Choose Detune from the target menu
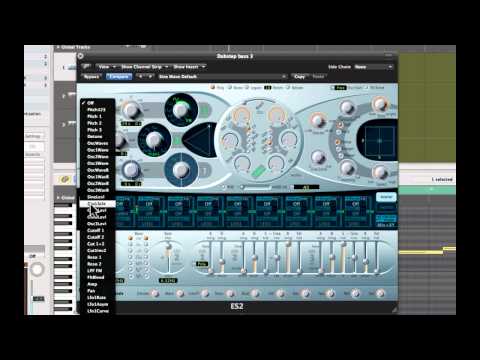 [x=97, y=137]
